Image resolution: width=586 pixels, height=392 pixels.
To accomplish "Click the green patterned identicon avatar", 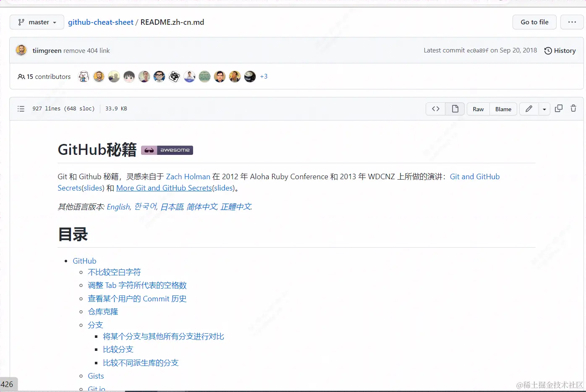I will [x=205, y=76].
